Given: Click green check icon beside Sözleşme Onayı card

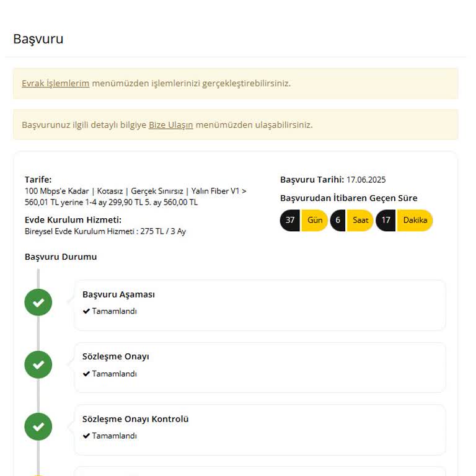Looking at the screenshot, I should 38,364.
